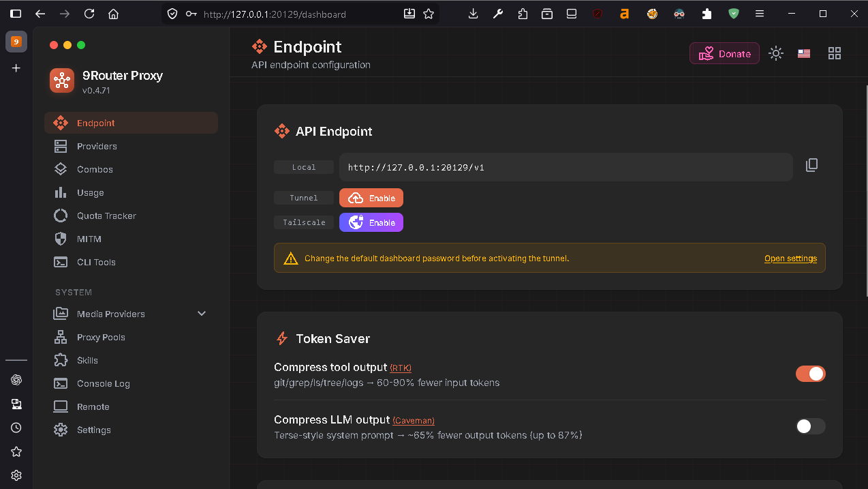Open the wrench developer tools icon

click(x=498, y=14)
